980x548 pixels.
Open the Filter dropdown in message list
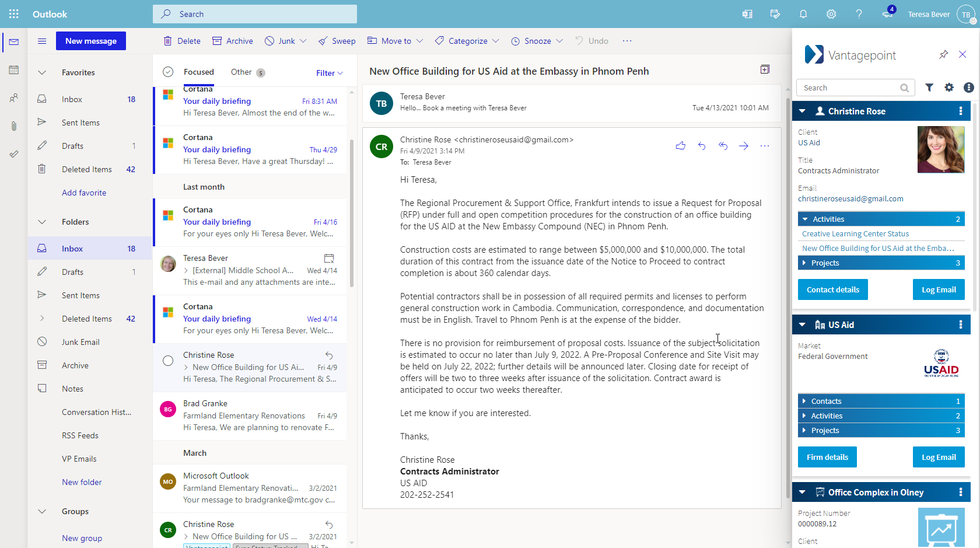pos(330,73)
